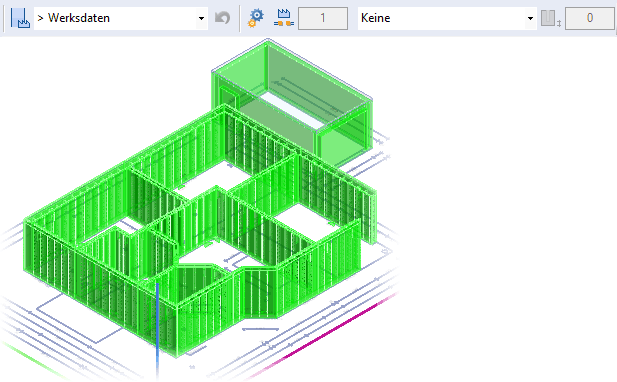617x382 pixels.
Task: Click the light green axis line bottom-left
Action: pos(31,359)
